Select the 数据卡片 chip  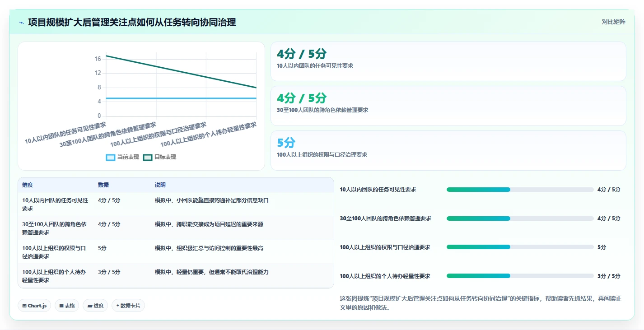[128, 306]
